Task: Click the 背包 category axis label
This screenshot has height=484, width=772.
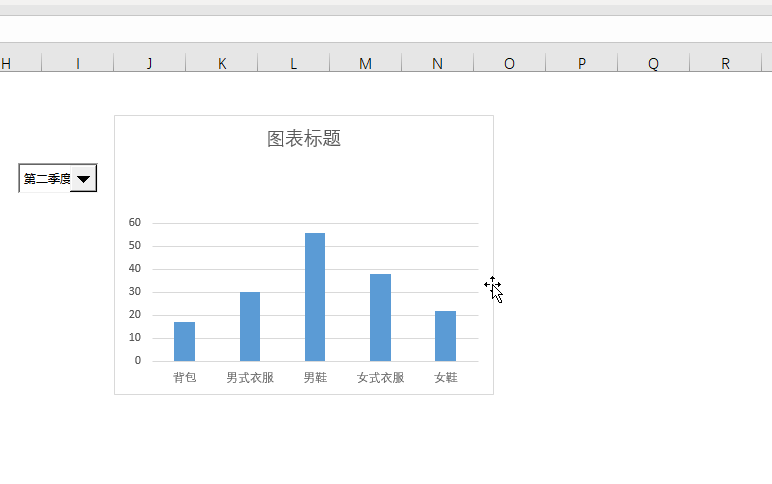Action: pos(185,378)
